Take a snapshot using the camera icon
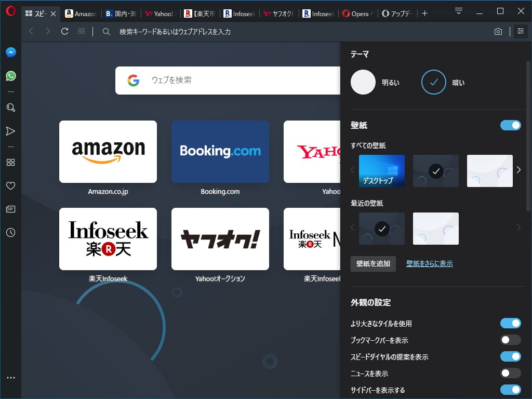Viewport: 532px width, 399px height. (x=498, y=31)
